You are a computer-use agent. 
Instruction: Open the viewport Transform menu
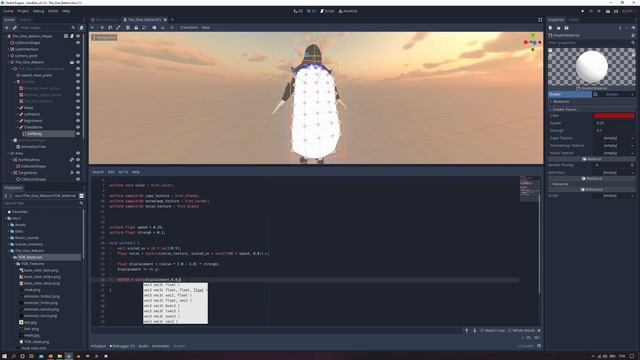[189, 28]
